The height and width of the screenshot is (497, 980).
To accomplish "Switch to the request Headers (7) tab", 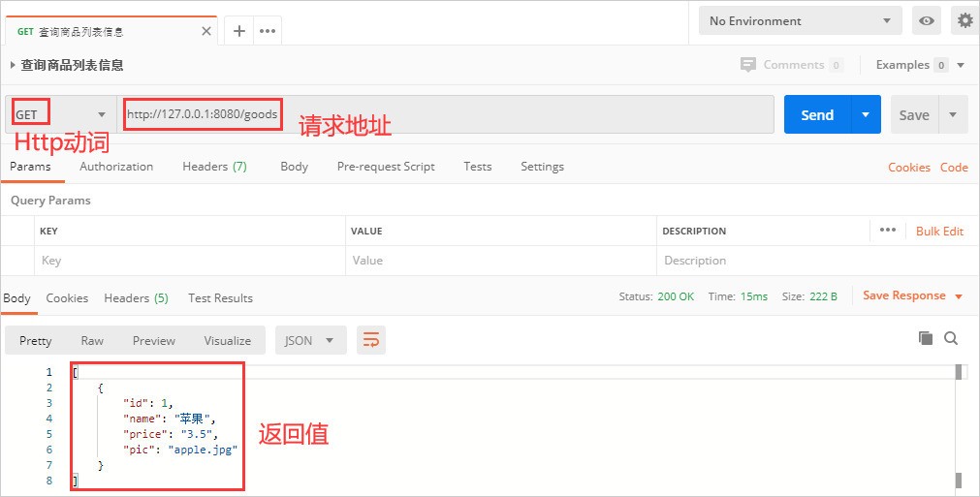I will click(x=214, y=167).
